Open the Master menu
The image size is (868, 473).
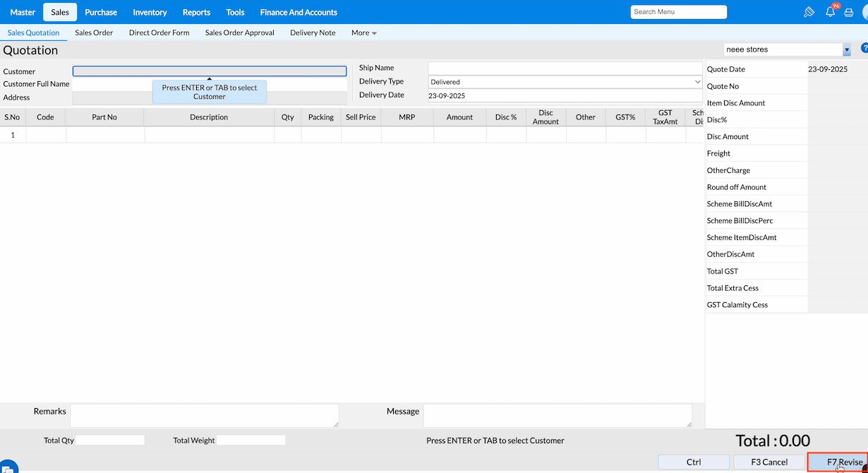(x=23, y=12)
